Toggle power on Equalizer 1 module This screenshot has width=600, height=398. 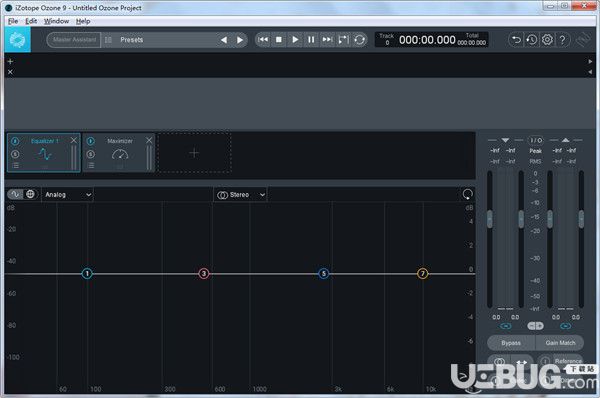point(15,141)
